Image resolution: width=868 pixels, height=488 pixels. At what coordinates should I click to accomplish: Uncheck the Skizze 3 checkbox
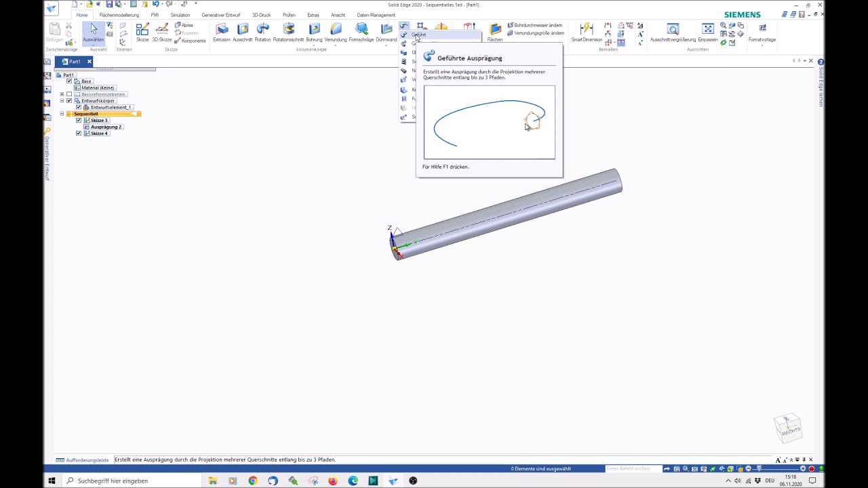point(79,121)
